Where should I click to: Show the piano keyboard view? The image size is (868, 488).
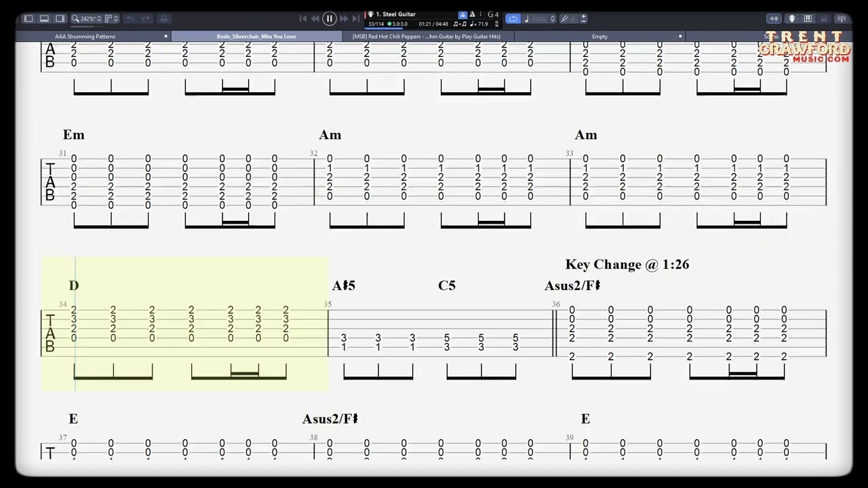click(x=808, y=18)
